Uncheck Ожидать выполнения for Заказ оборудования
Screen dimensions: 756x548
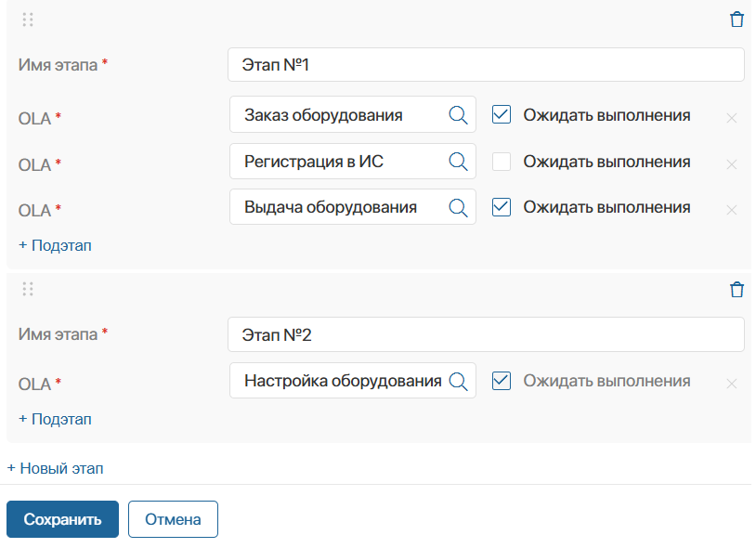point(502,115)
